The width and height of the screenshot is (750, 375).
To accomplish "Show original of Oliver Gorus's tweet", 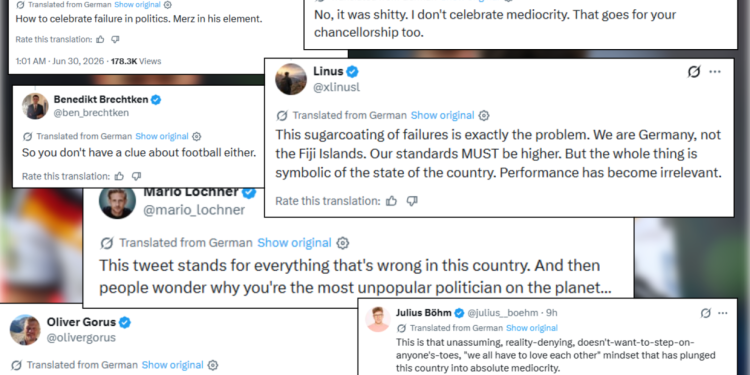I will pyautogui.click(x=173, y=364).
